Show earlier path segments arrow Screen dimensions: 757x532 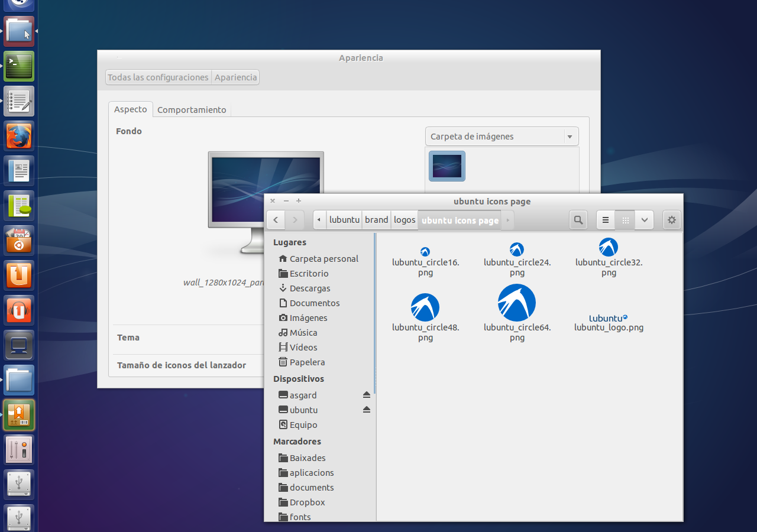(x=319, y=220)
